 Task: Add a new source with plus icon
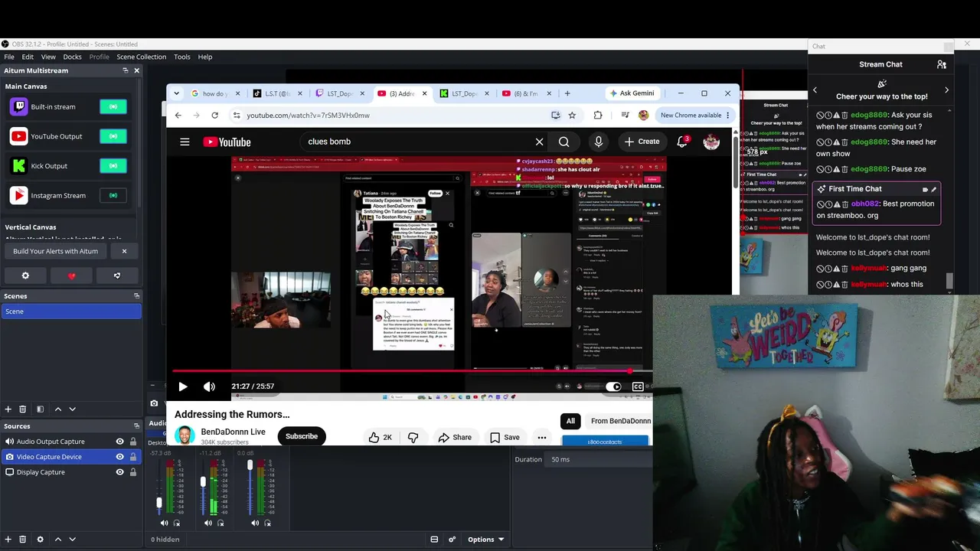8,540
